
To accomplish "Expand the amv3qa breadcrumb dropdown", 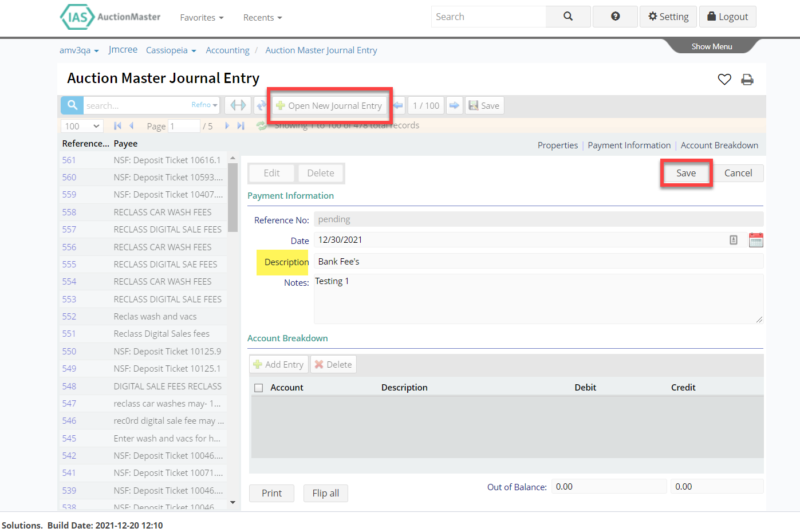I will (79, 50).
